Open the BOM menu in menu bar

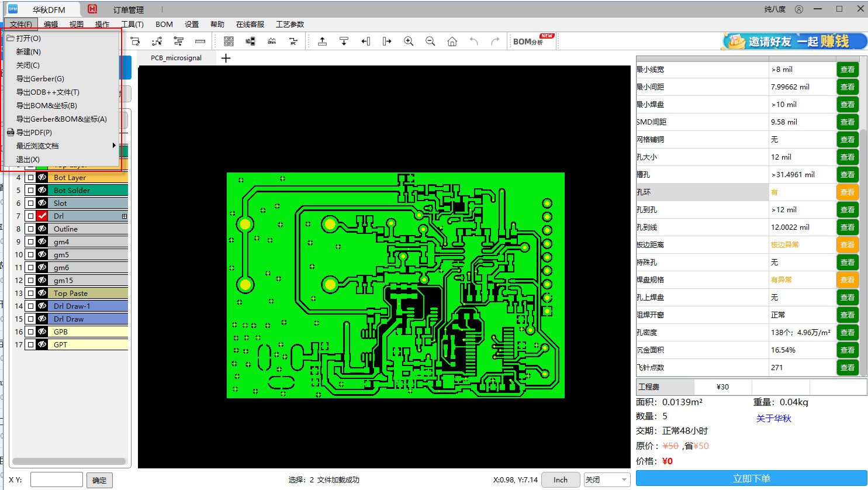point(164,24)
